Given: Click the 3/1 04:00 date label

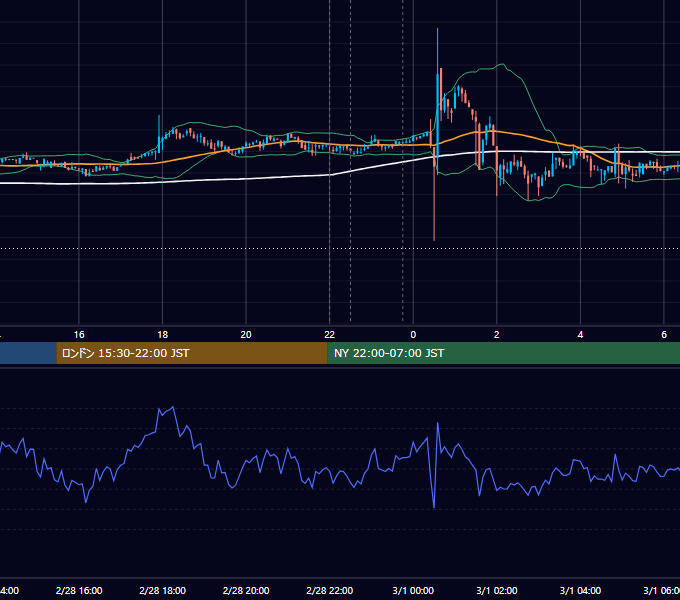Looking at the screenshot, I should (x=580, y=590).
